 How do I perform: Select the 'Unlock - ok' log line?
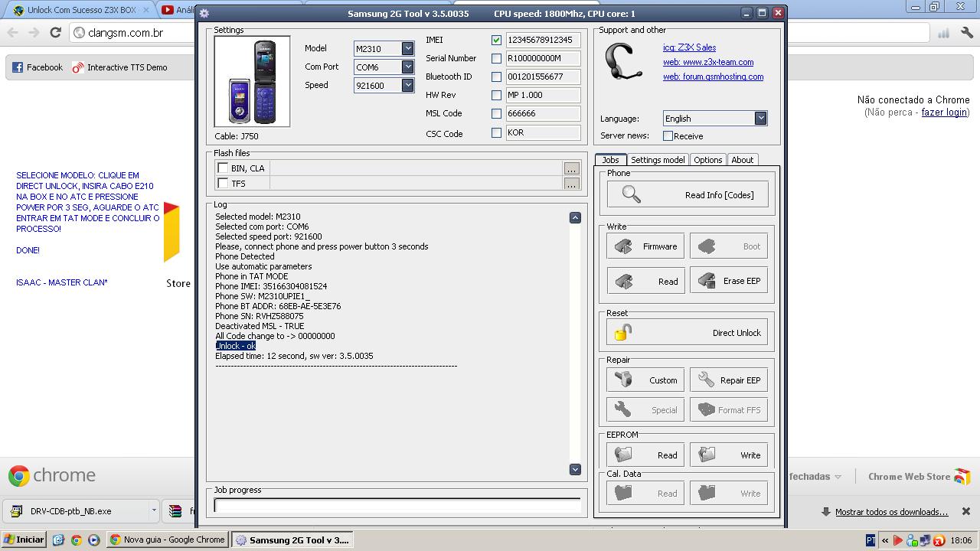[x=235, y=346]
